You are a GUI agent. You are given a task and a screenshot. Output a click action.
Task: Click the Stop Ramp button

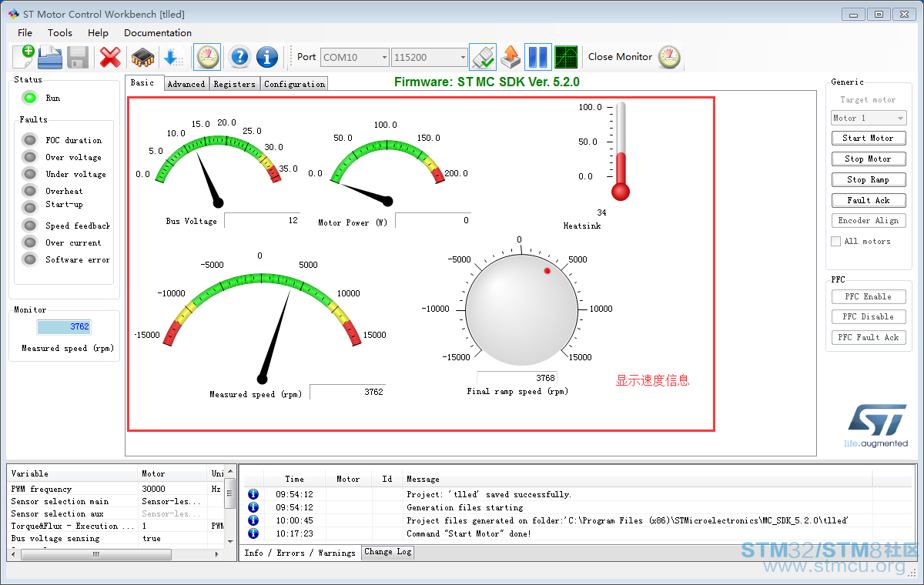pyautogui.click(x=869, y=179)
